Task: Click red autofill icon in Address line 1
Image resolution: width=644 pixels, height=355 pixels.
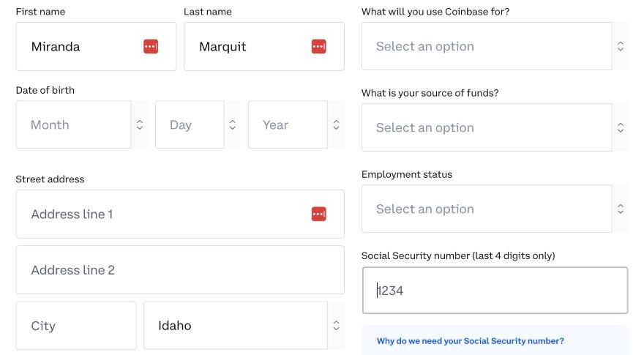Action: 319,214
